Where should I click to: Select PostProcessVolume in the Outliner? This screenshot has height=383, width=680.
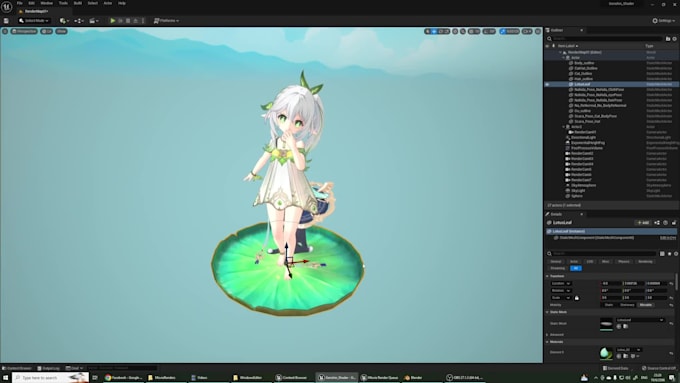[586, 148]
